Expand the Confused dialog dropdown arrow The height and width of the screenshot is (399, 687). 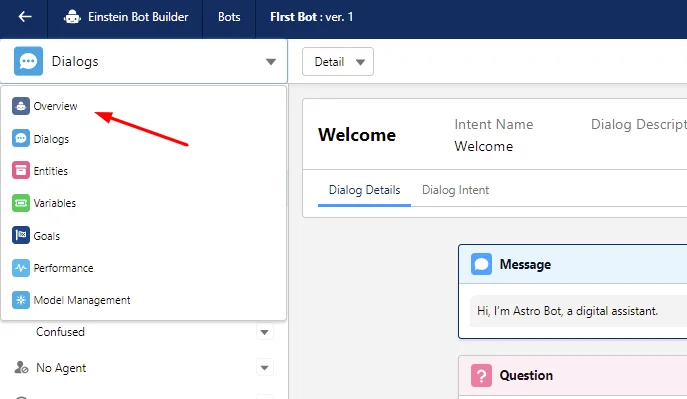point(265,332)
